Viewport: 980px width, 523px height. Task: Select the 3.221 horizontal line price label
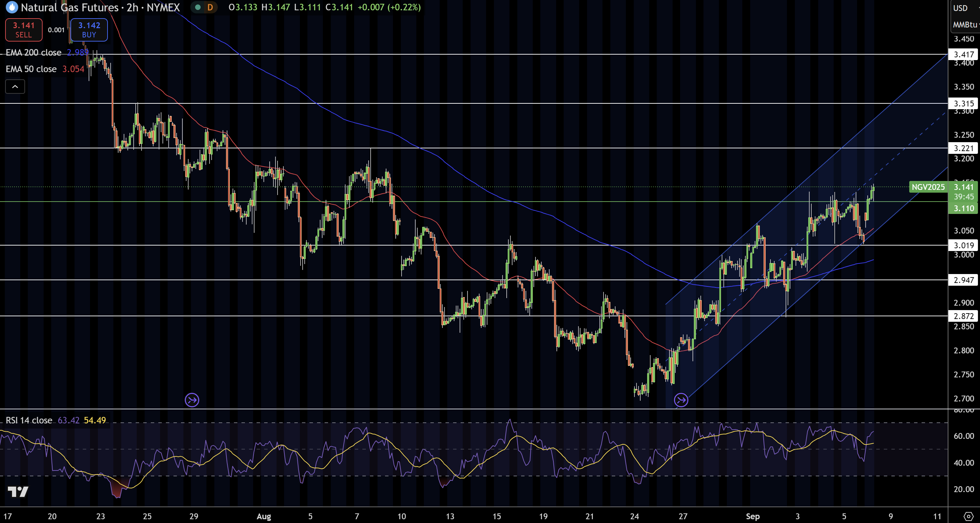(x=964, y=148)
